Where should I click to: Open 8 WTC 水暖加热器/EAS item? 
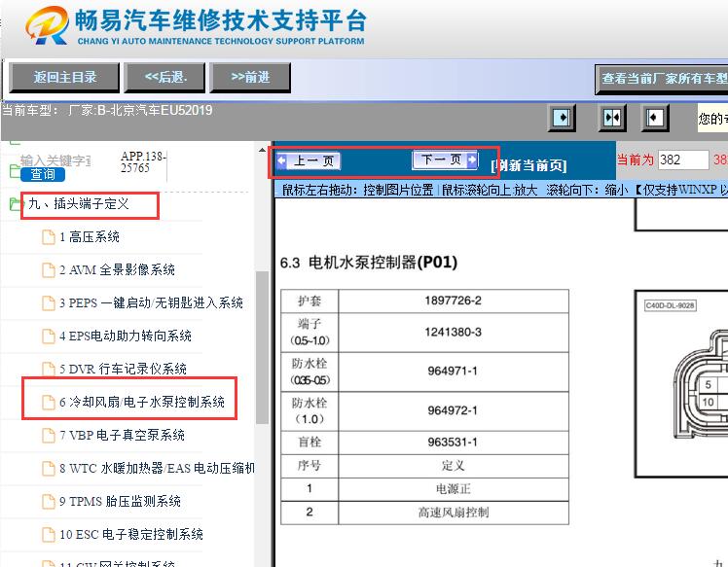coord(157,468)
